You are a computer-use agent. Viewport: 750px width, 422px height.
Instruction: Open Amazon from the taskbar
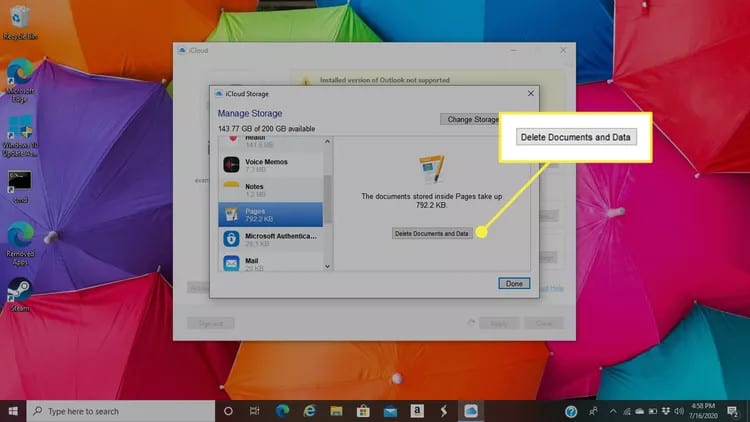tap(417, 411)
